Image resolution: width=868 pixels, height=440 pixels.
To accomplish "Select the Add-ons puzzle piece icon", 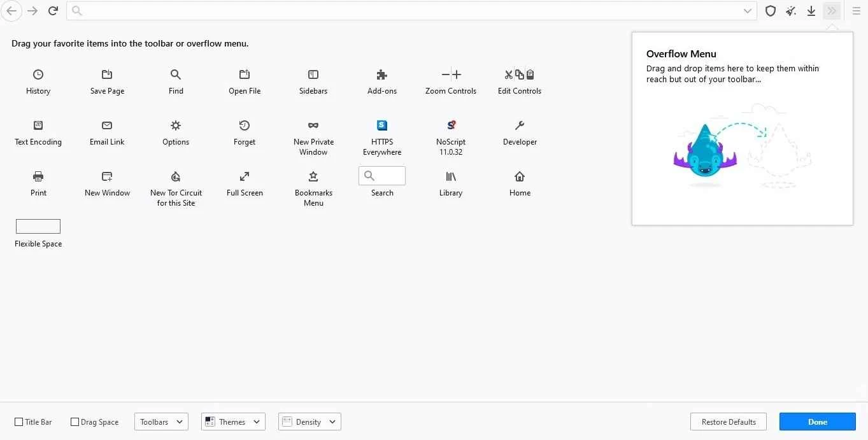I will click(x=382, y=75).
